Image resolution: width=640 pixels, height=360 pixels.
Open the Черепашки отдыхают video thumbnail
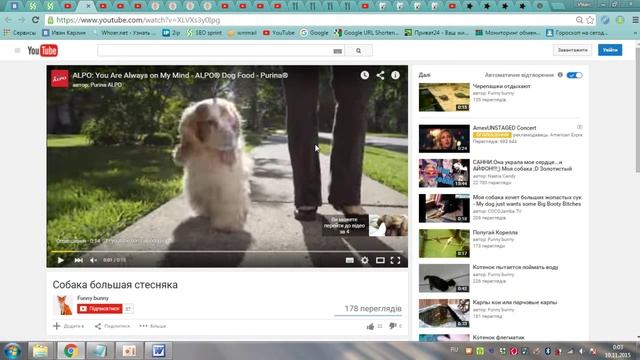click(x=444, y=97)
